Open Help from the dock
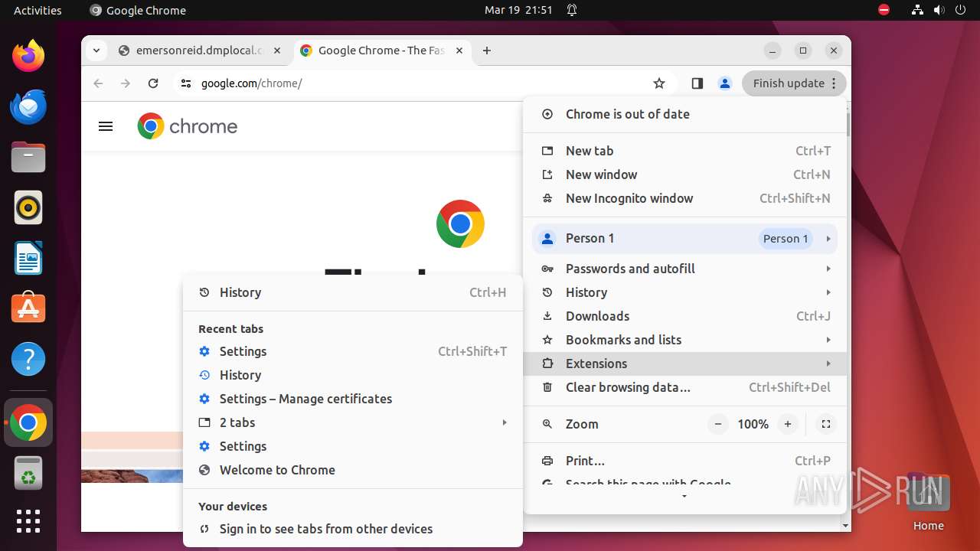This screenshot has width=980, height=551. [28, 359]
